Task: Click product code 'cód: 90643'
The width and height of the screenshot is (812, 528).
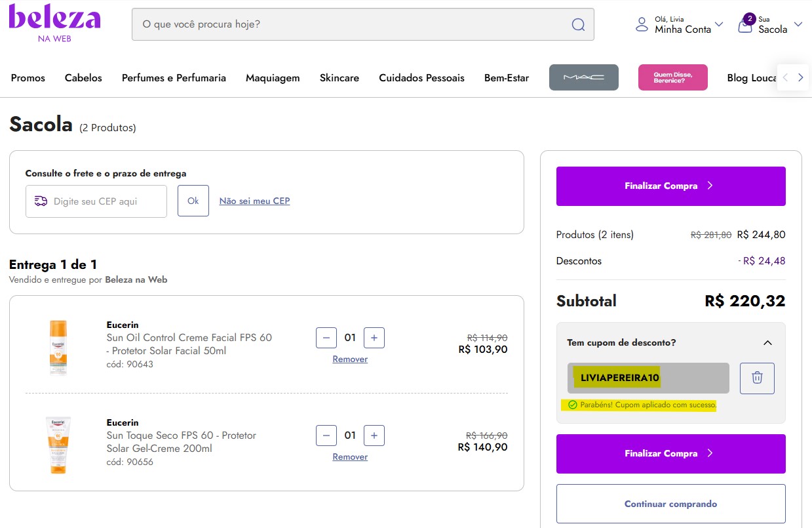Action: [x=130, y=364]
